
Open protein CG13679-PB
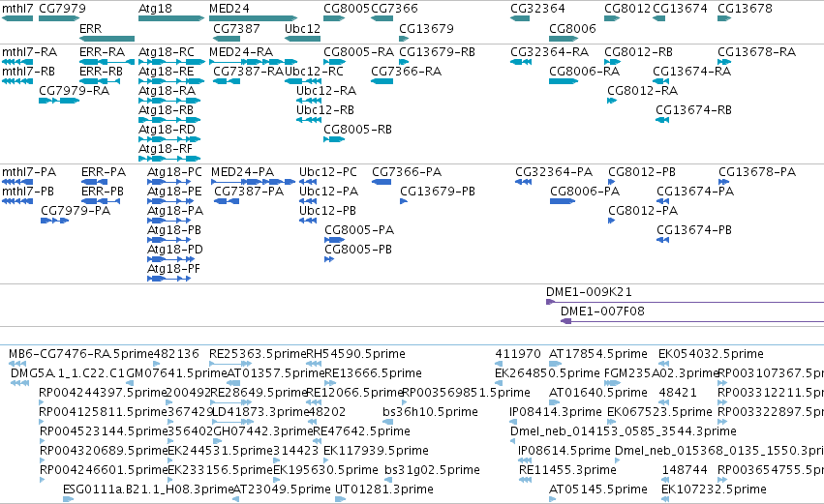tap(438, 192)
